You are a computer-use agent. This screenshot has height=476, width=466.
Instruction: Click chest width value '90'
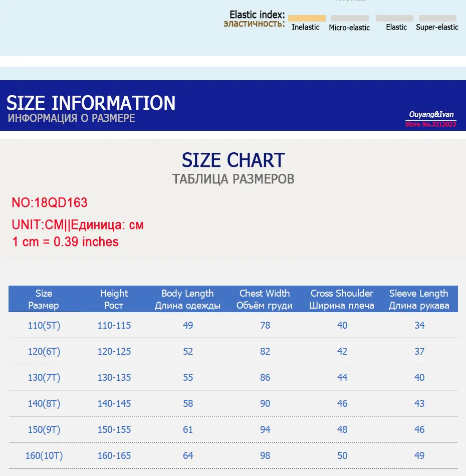[x=265, y=403]
